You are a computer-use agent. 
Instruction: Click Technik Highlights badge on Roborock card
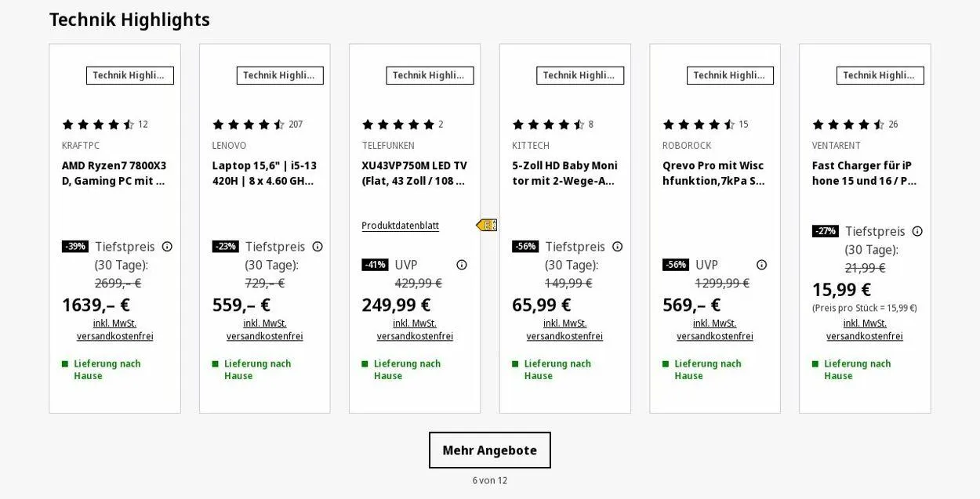coord(730,75)
